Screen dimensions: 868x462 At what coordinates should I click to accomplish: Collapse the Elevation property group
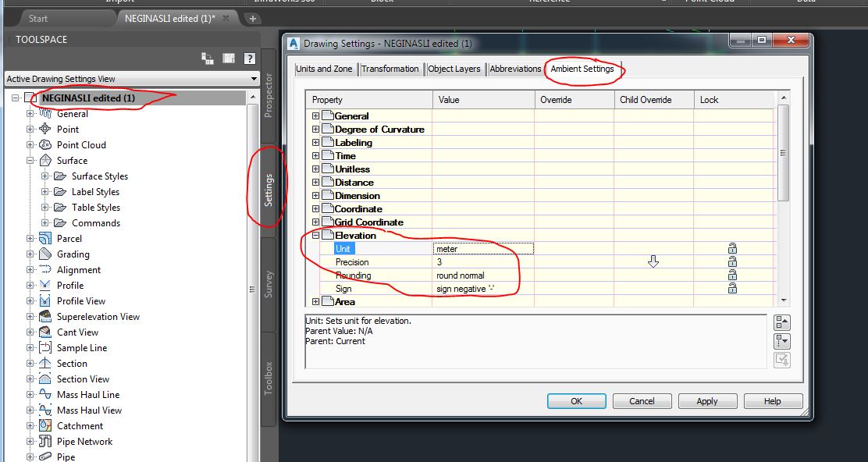(x=315, y=235)
